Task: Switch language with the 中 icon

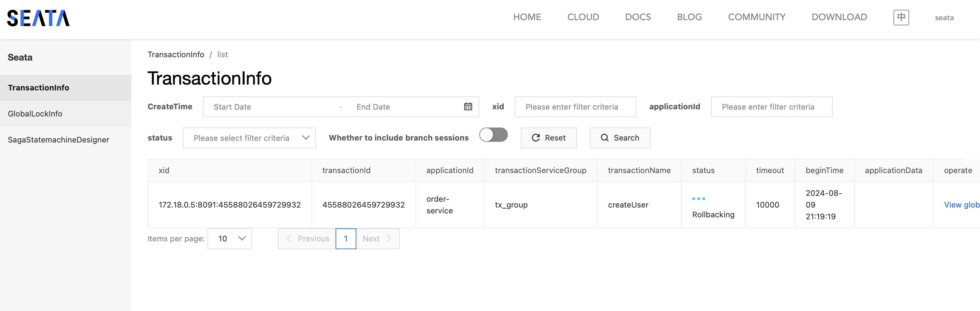Action: pyautogui.click(x=901, y=18)
